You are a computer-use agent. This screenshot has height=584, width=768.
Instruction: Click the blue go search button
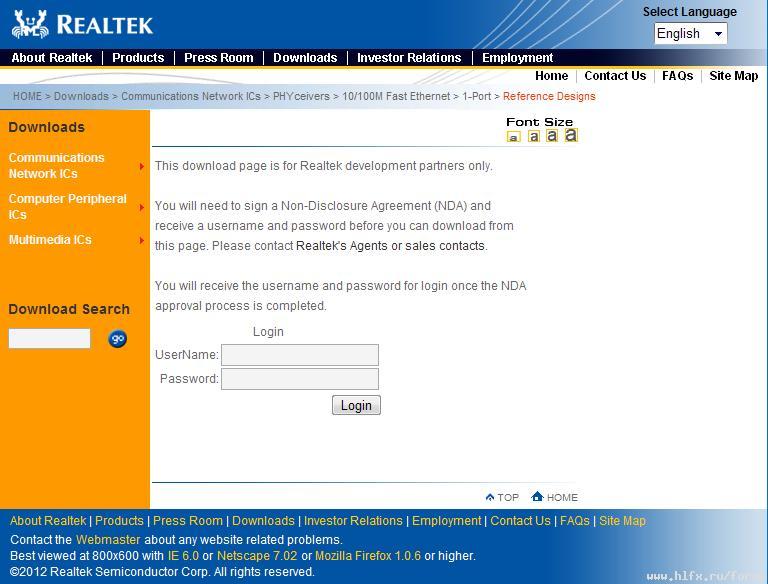click(118, 339)
